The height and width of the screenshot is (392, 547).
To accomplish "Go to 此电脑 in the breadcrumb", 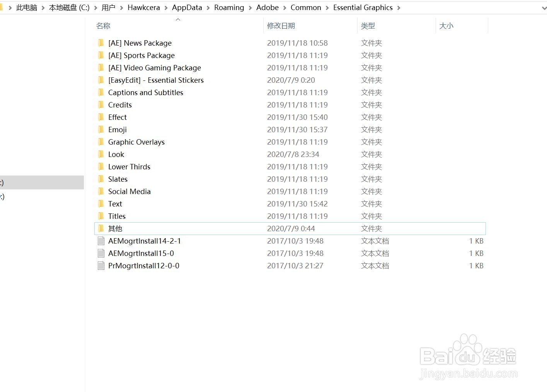I will (x=27, y=8).
